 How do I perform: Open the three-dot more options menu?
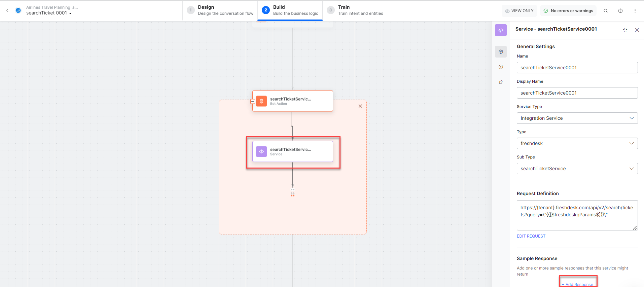[x=635, y=11]
